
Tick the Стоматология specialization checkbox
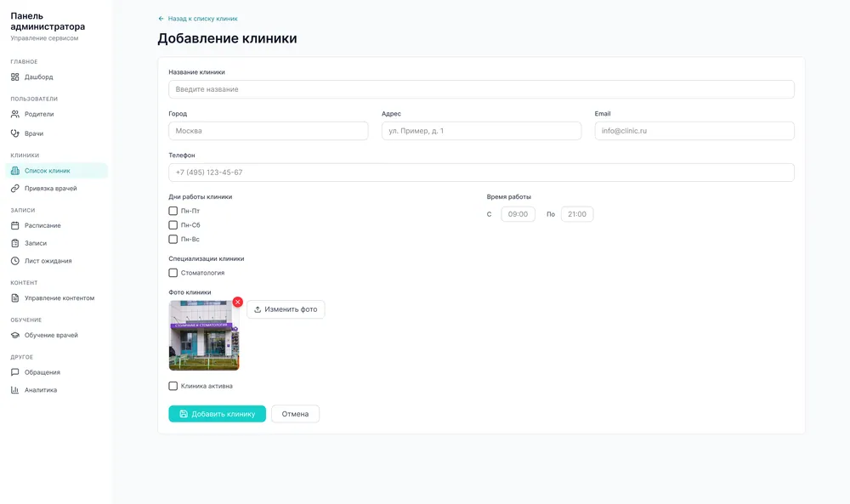tap(173, 273)
